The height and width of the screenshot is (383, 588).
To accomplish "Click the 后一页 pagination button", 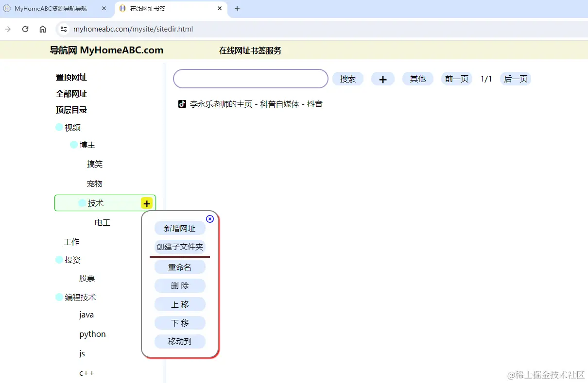I will coord(515,79).
